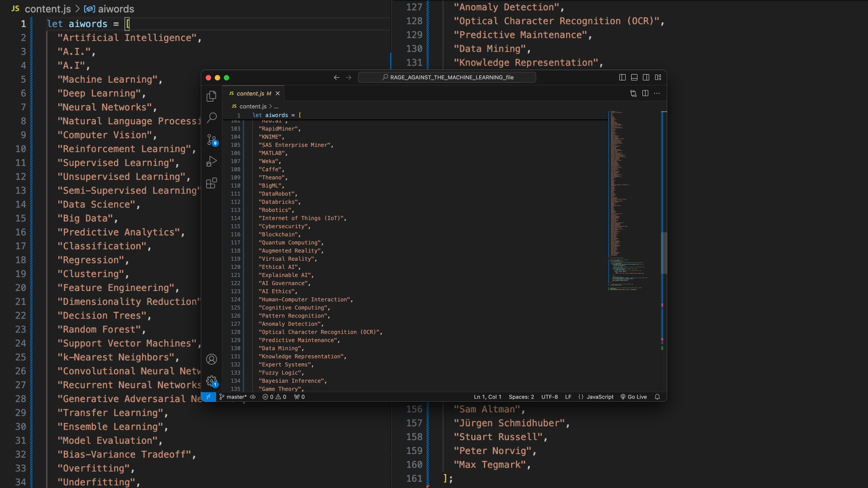This screenshot has width=868, height=488.
Task: Click "Human-Computer Interaction" on line 124
Action: click(304, 300)
